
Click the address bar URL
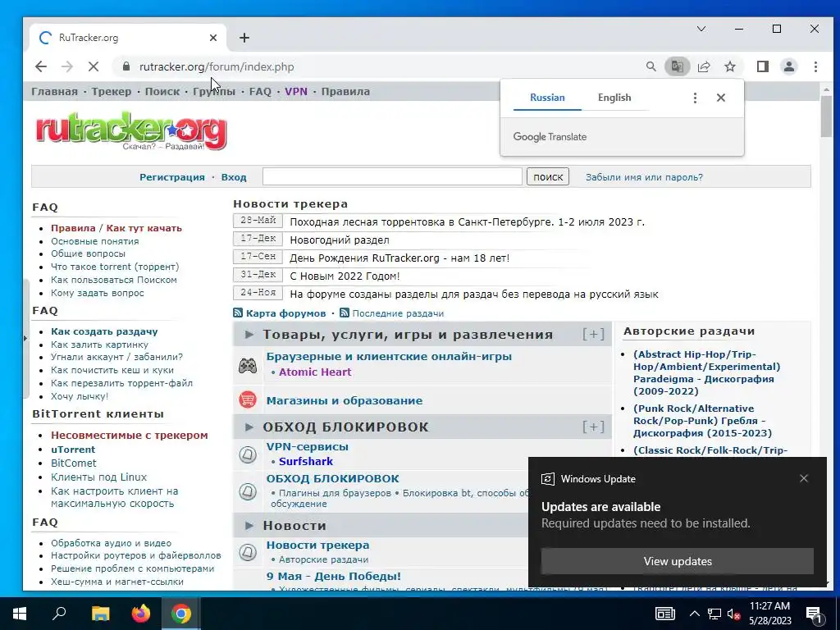[x=217, y=66]
